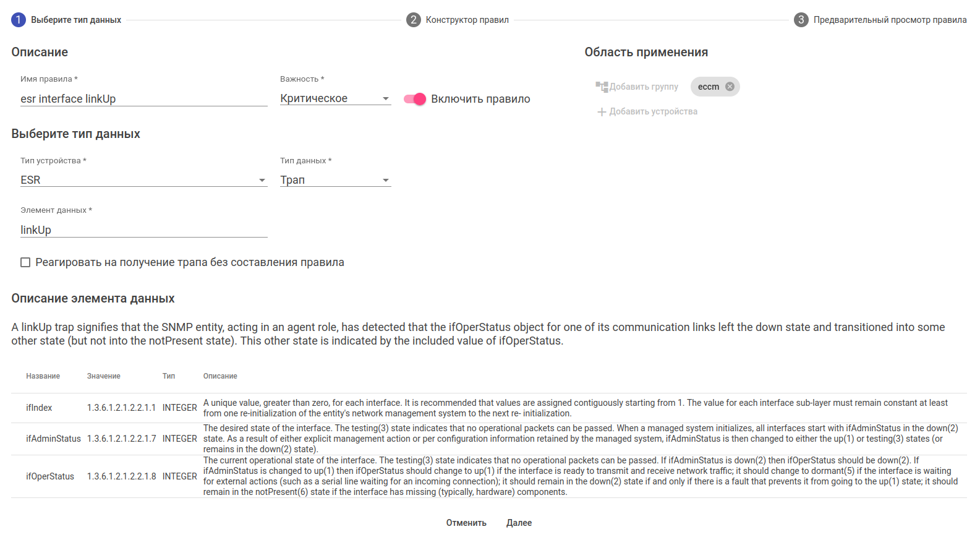This screenshot has width=980, height=537.
Task: Remove the eccm group chip
Action: 730,87
